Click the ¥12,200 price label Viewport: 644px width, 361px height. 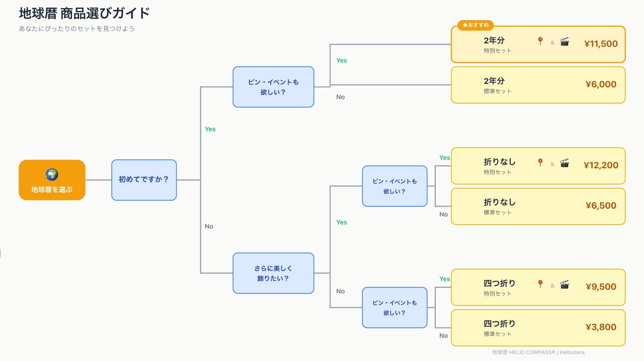[601, 165]
